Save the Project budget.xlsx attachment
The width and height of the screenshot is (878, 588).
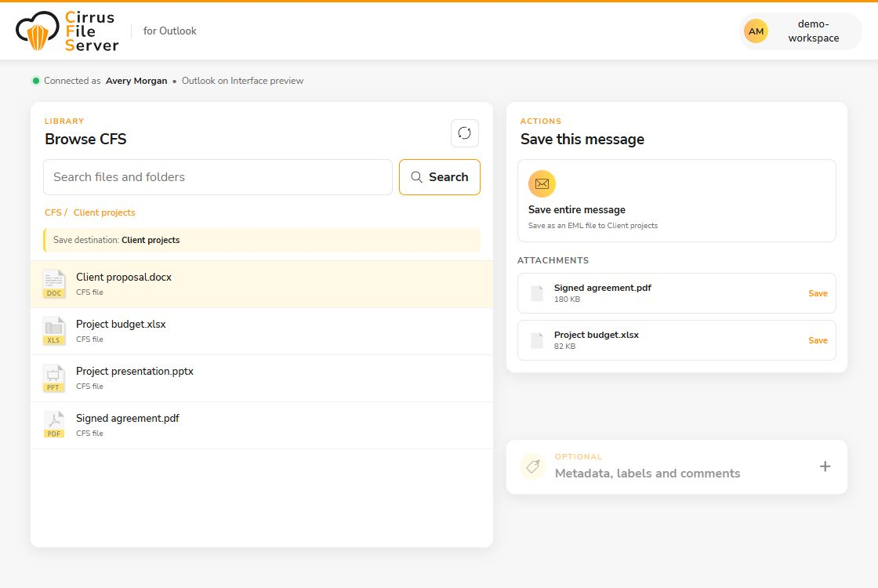pos(818,340)
